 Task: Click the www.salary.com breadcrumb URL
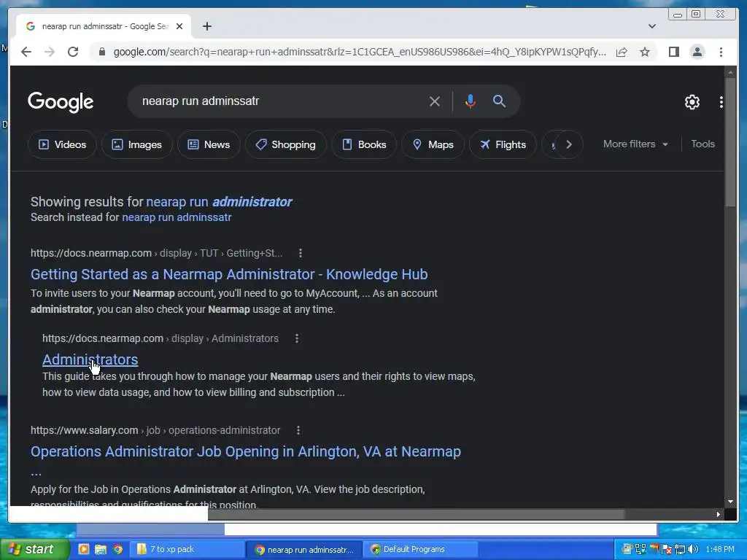pyautogui.click(x=155, y=430)
